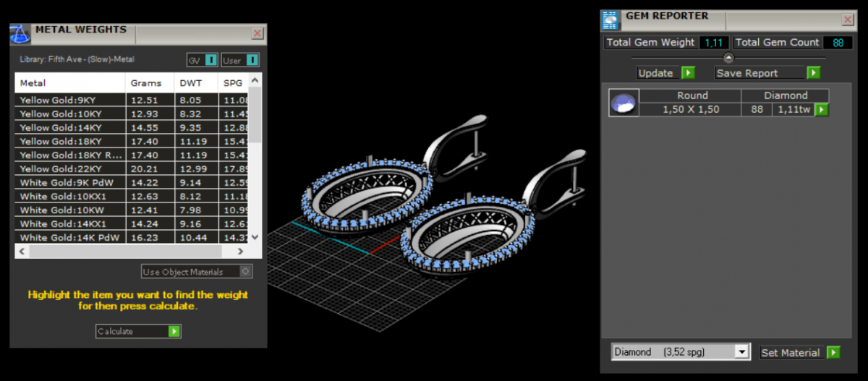The image size is (868, 381).
Task: Select the White Gold:10KX1 row
Action: pos(132,197)
